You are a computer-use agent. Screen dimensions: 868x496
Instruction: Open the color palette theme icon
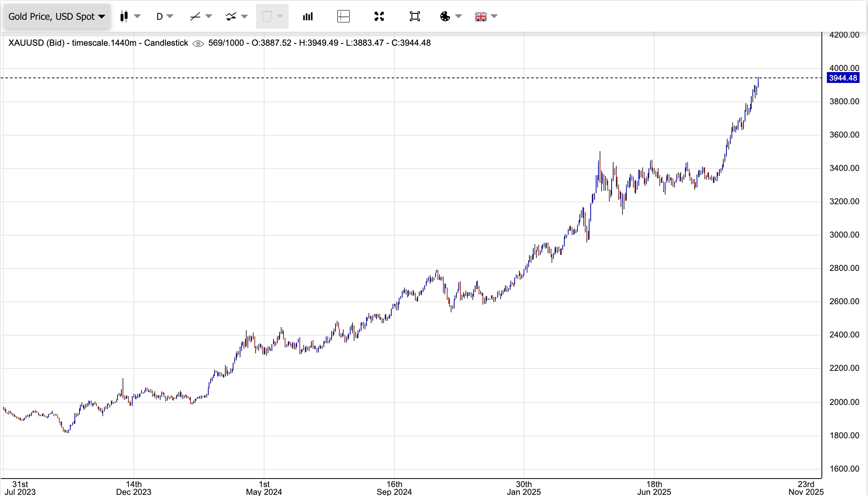coord(445,16)
